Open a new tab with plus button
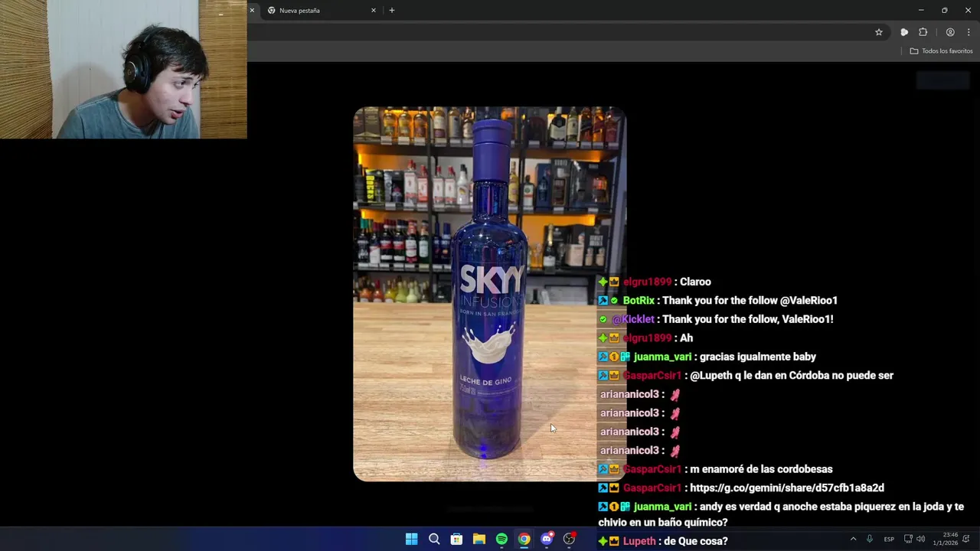 (x=392, y=11)
